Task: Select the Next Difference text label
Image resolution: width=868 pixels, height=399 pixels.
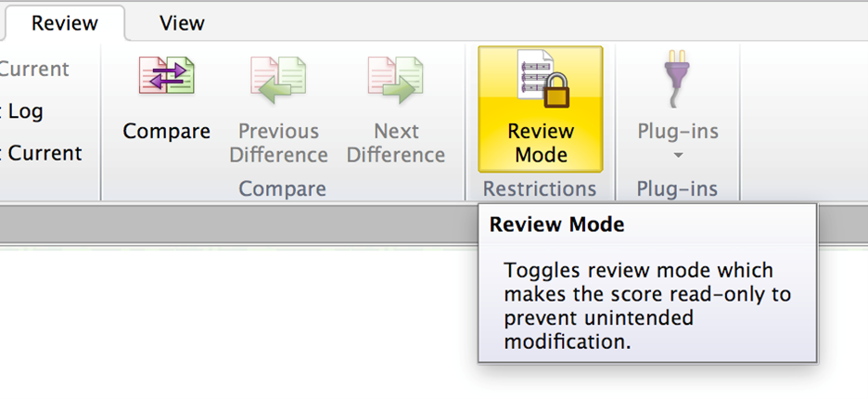Action: tap(396, 143)
